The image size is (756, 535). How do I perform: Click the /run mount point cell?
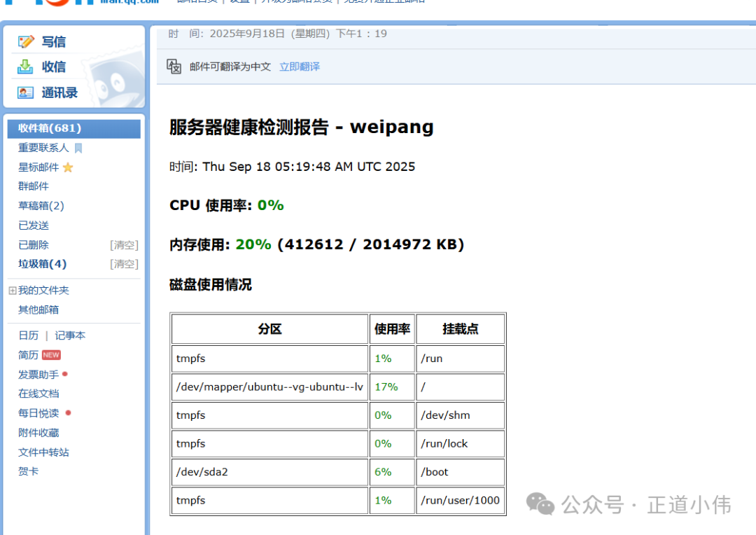coord(461,359)
